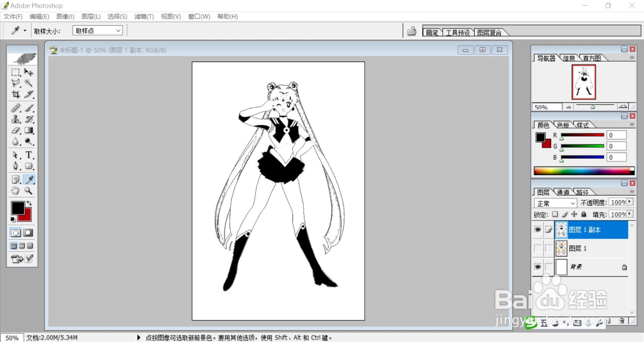This screenshot has width=644, height=342.
Task: Select the Notes tool
Action: pyautogui.click(x=16, y=179)
